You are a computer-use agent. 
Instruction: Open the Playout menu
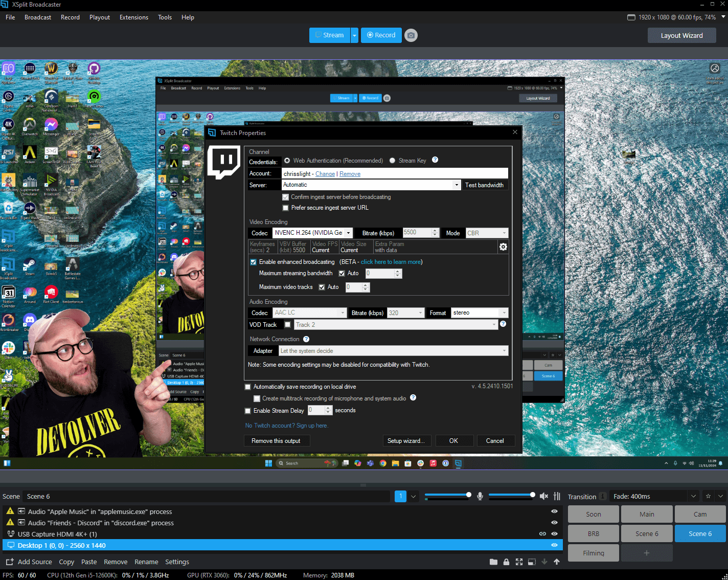click(x=100, y=17)
